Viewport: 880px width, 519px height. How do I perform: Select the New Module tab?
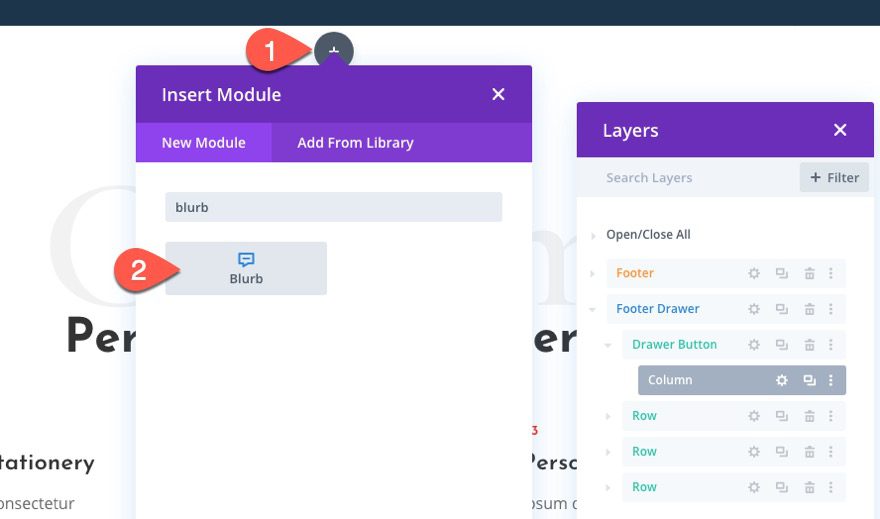click(204, 143)
